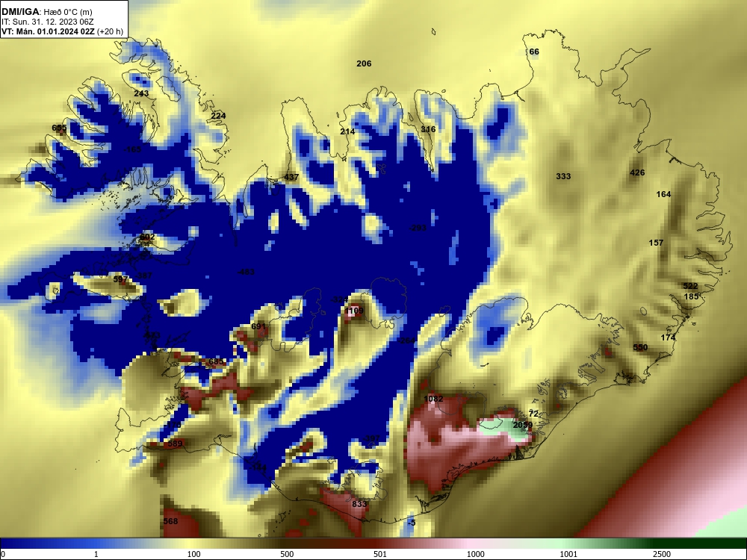
Task: Click the map value 224
Action: [218, 116]
